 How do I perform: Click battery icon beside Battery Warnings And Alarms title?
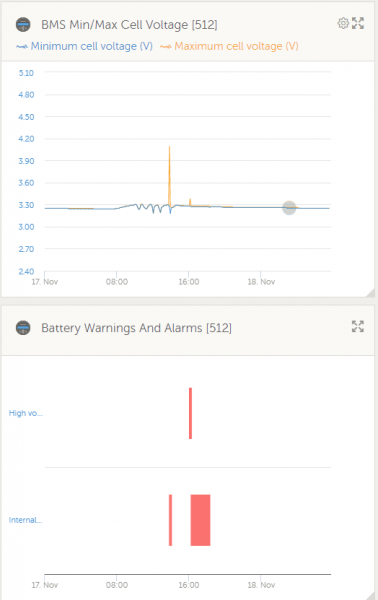[x=23, y=328]
